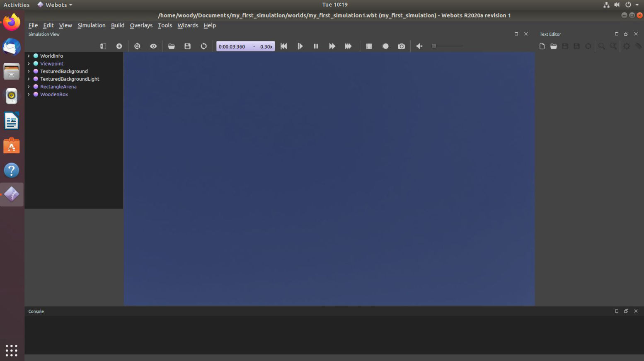Image resolution: width=644 pixels, height=361 pixels.
Task: Expand the WoodenBox node arrow
Action: [29, 94]
